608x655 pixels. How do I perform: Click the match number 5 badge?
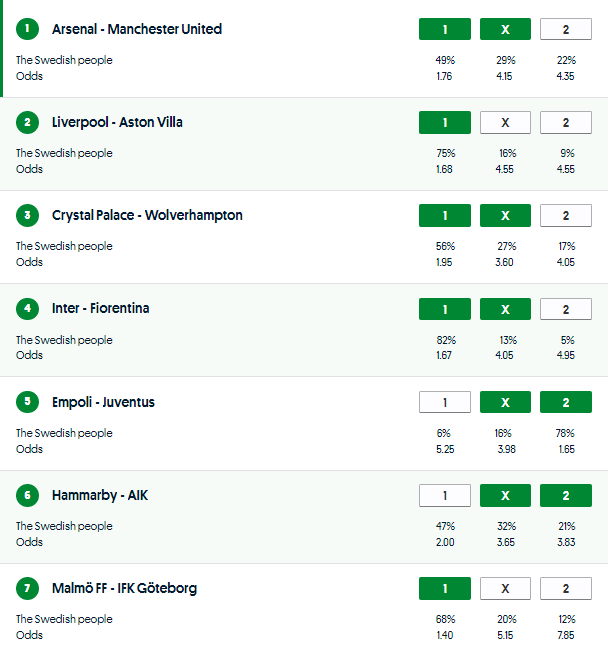[x=27, y=402]
